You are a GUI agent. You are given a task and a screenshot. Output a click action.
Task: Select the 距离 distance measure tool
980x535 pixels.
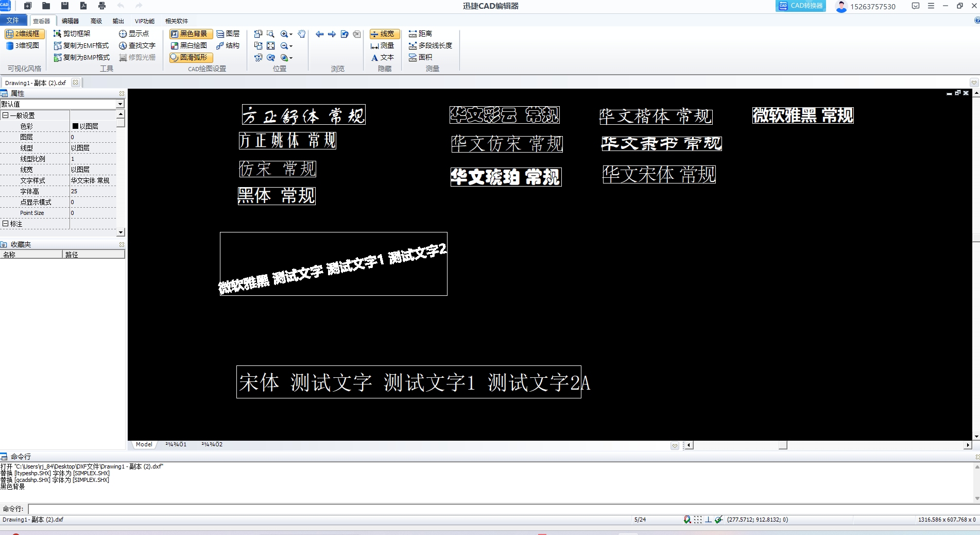tap(420, 34)
